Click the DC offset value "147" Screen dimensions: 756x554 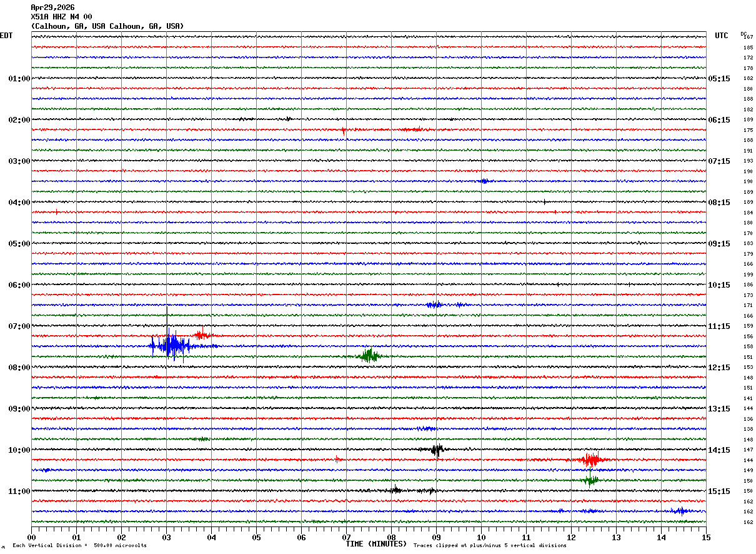(748, 450)
